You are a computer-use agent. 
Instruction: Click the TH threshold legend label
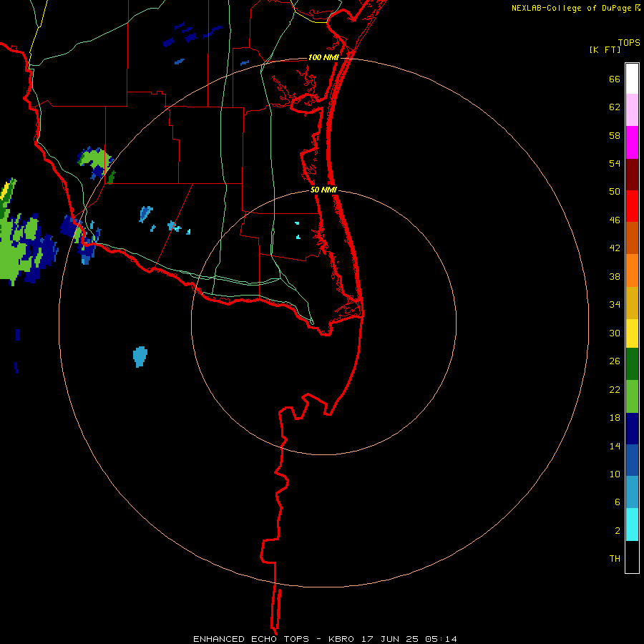point(615,559)
